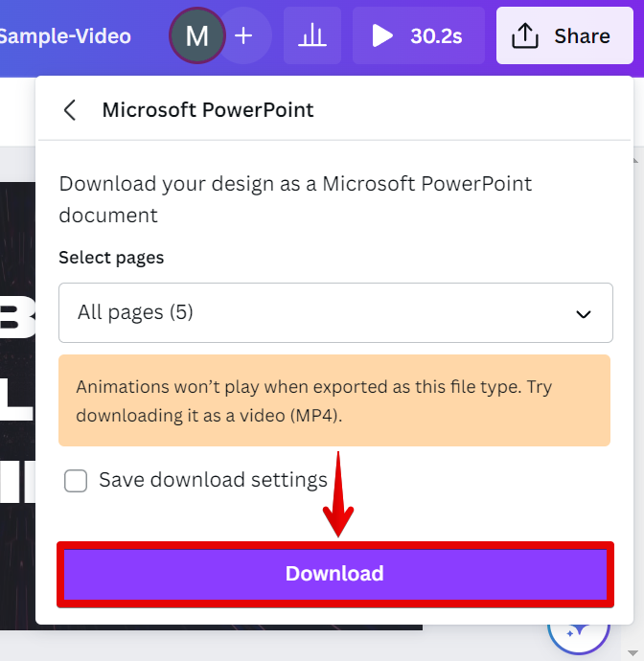This screenshot has height=661, width=644.
Task: Click the Select pages label
Action: [111, 258]
